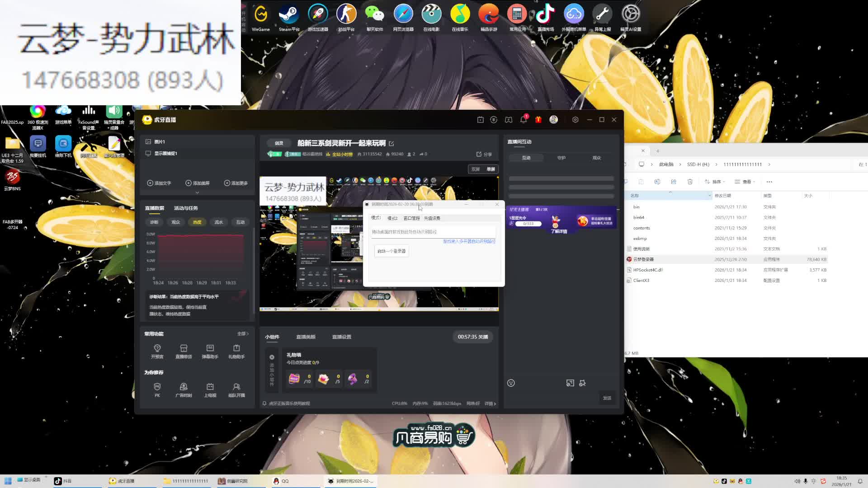Expand 全部 under 常用功能
This screenshot has height=488, width=868.
tap(243, 334)
